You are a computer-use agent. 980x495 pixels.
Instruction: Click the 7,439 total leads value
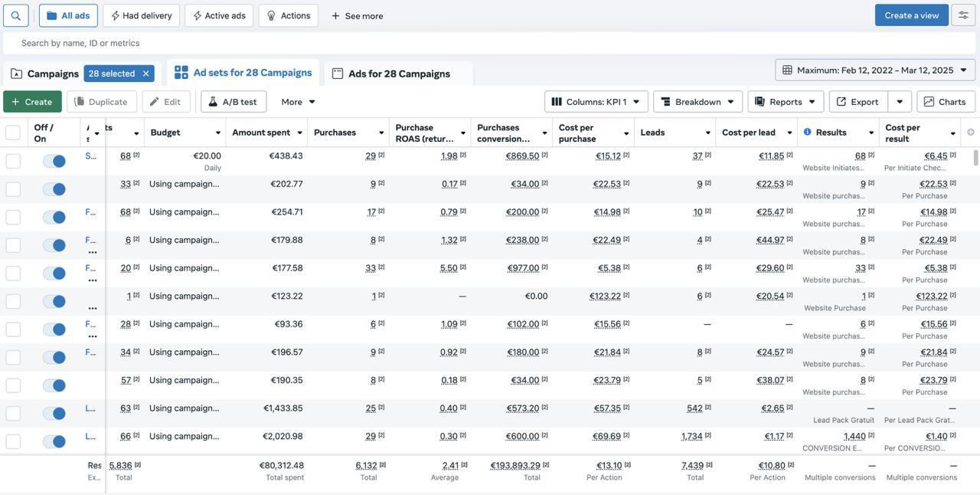tap(693, 465)
